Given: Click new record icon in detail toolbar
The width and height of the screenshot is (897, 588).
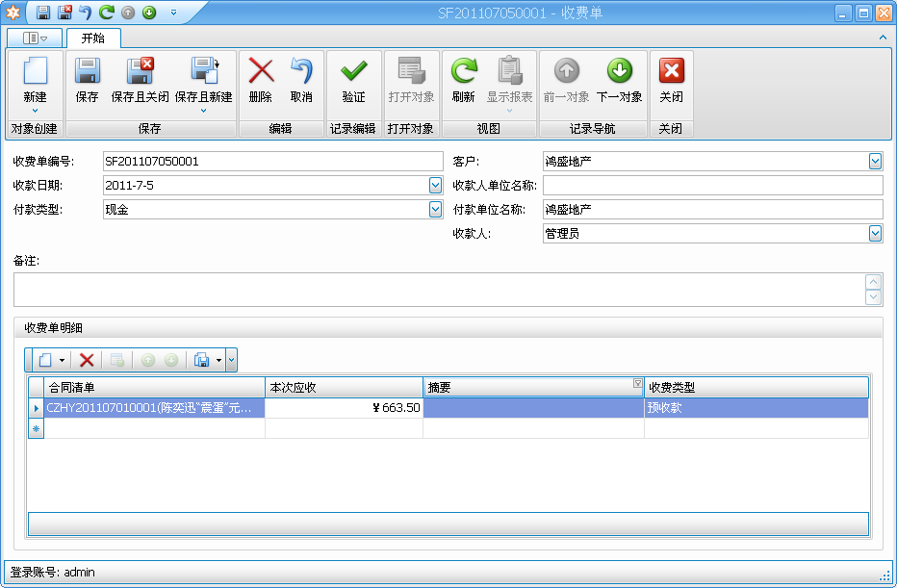Looking at the screenshot, I should (45, 360).
